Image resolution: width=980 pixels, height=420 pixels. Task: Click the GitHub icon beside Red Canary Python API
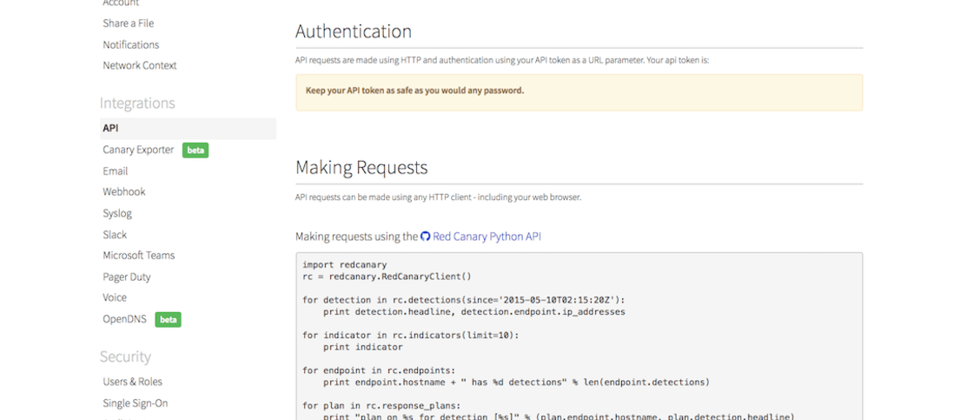[x=425, y=237]
